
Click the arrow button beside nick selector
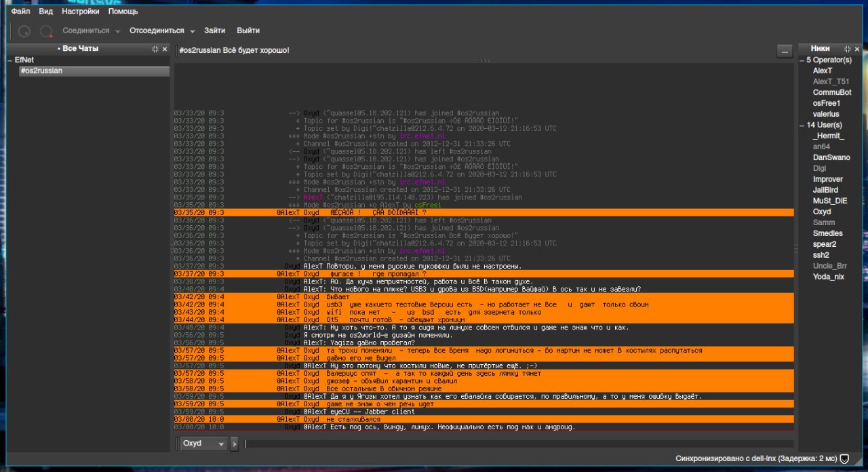pyautogui.click(x=235, y=444)
